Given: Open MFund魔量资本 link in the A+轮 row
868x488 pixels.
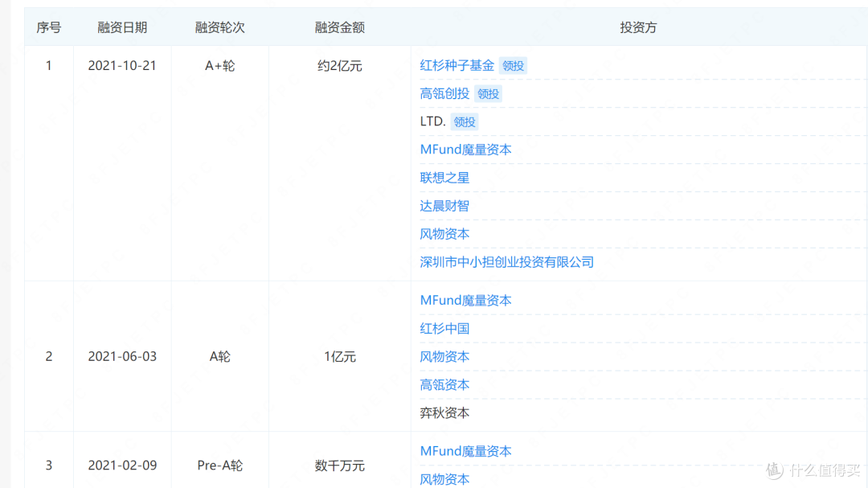Looking at the screenshot, I should click(465, 150).
